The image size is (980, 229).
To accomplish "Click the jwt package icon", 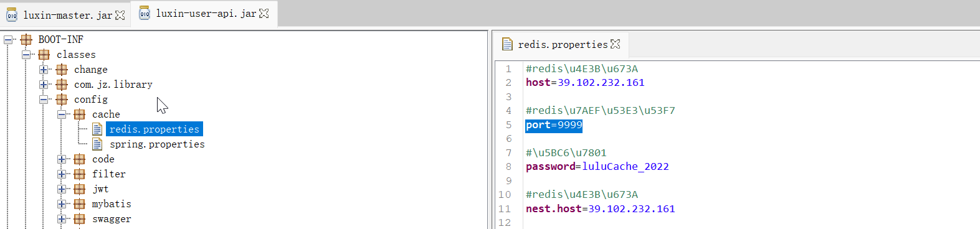I will [x=80, y=189].
